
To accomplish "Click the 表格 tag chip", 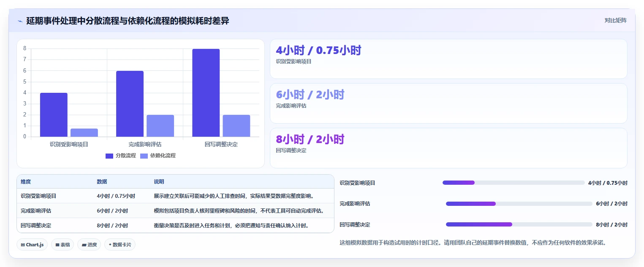I will (x=62, y=245).
